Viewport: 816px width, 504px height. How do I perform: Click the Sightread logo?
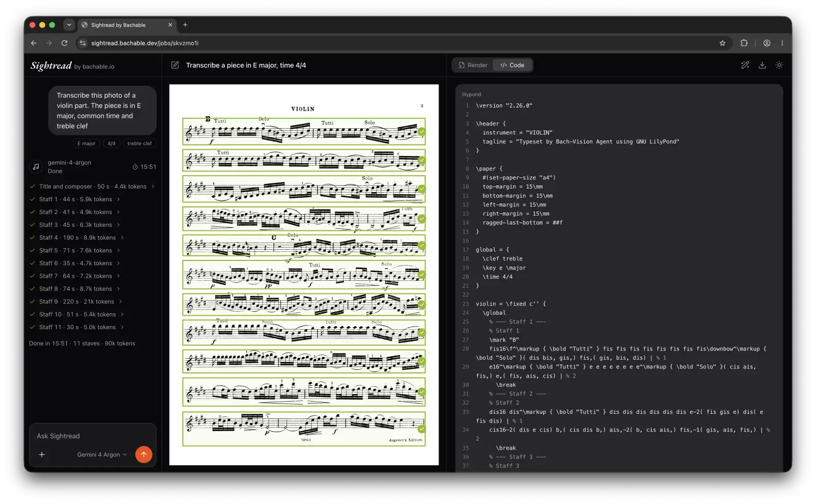51,66
